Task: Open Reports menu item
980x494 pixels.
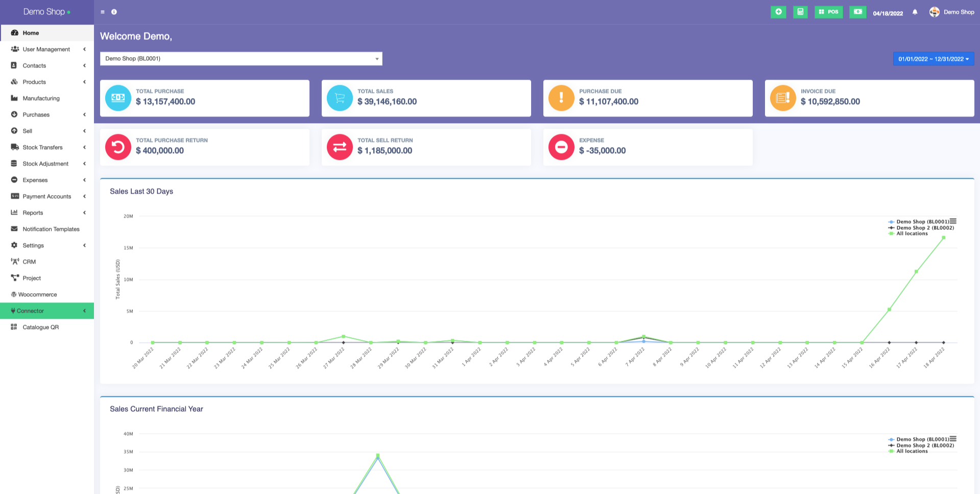Action: pos(47,213)
